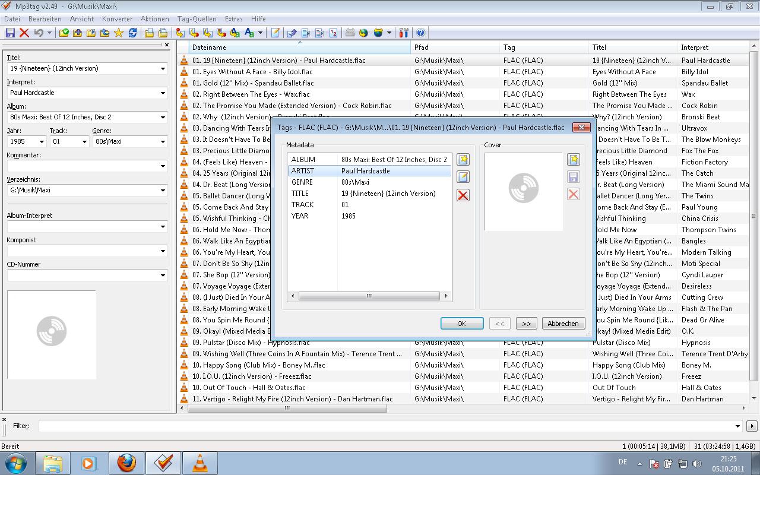760x532 pixels.
Task: Click the blue help question mark icon
Action: (420, 33)
